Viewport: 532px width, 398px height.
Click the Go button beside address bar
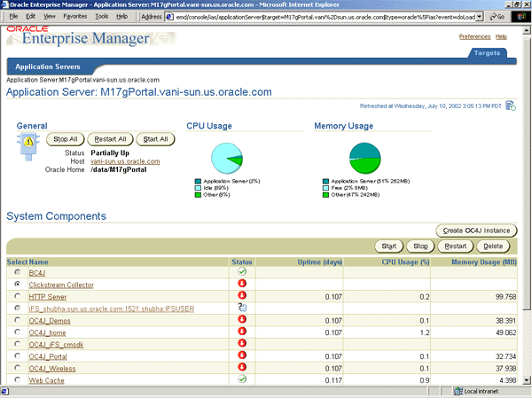[497, 17]
